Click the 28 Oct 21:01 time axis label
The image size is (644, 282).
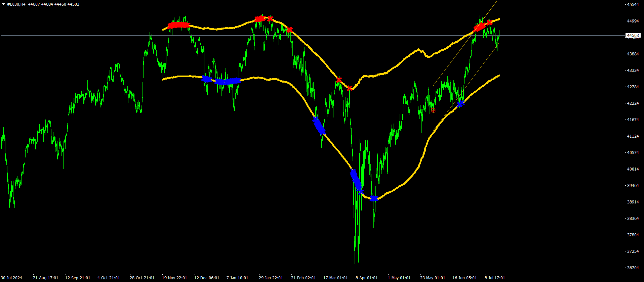(x=142, y=278)
